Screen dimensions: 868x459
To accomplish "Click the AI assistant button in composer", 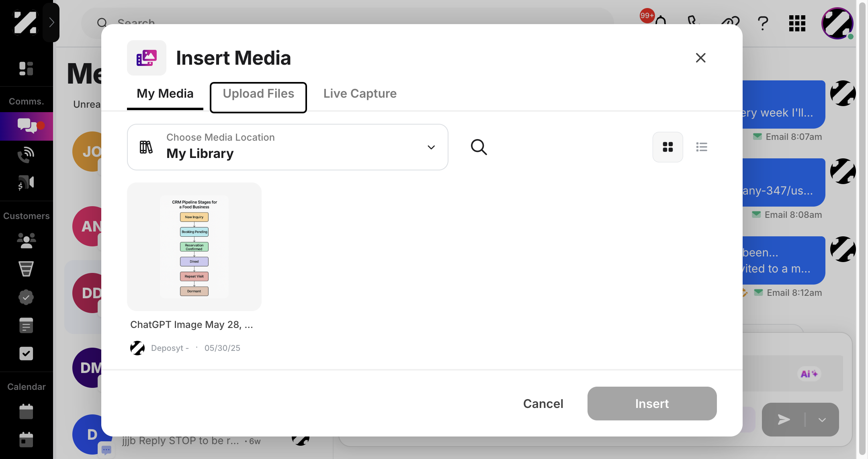I will click(x=809, y=374).
